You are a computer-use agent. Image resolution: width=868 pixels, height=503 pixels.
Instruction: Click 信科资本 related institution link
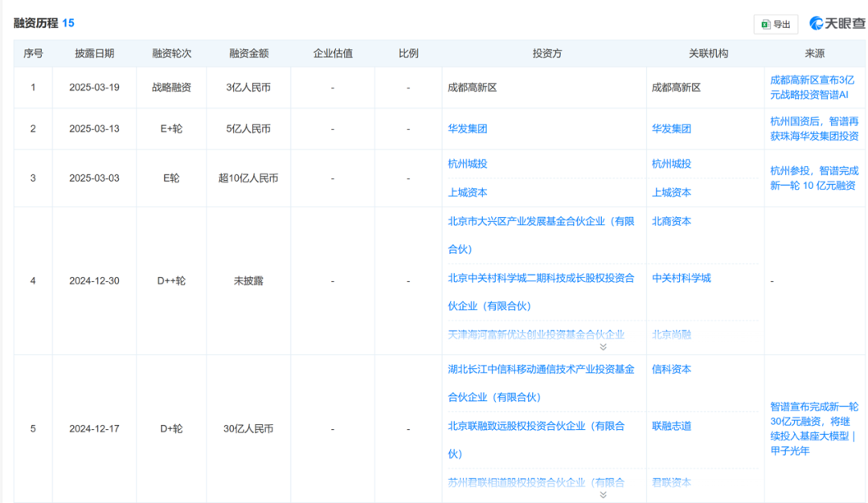(x=671, y=370)
